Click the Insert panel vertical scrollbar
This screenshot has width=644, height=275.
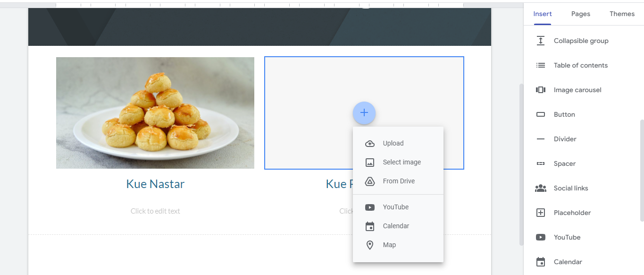point(642,171)
